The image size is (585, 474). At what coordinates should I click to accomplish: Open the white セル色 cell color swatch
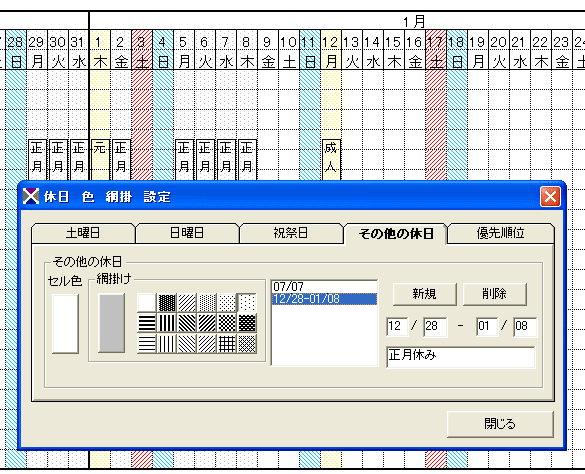(65, 323)
